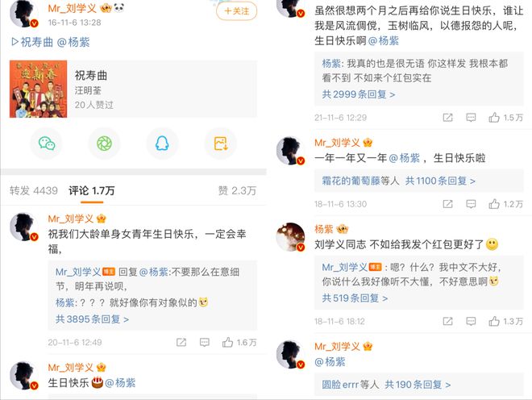532x400 pixels.
Task: Show all 共519条回复 replies
Action: coord(355,298)
